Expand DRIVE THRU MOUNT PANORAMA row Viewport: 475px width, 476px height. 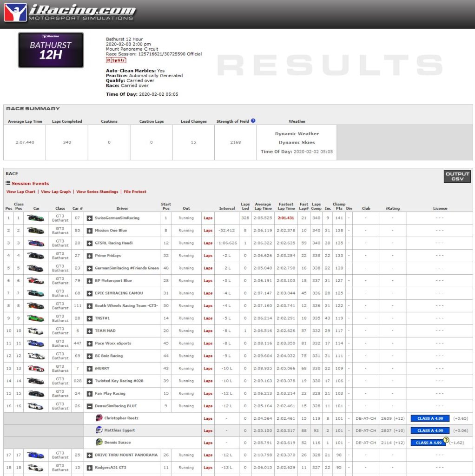point(90,456)
